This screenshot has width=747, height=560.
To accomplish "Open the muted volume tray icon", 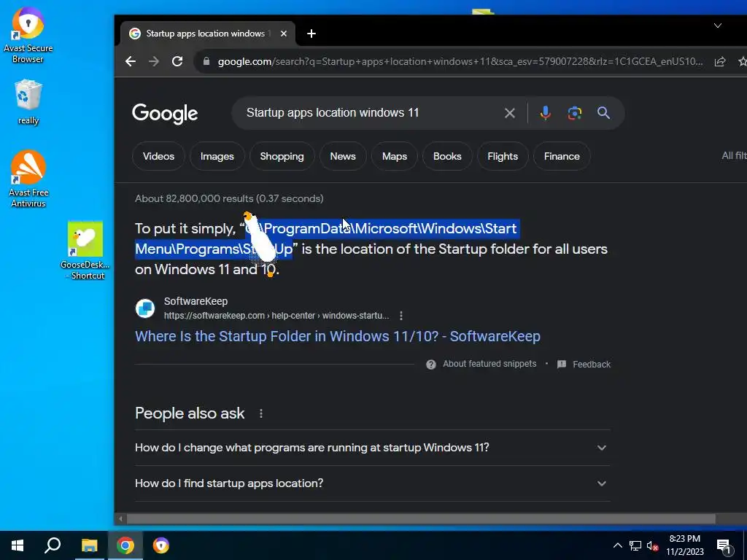I will point(652,545).
